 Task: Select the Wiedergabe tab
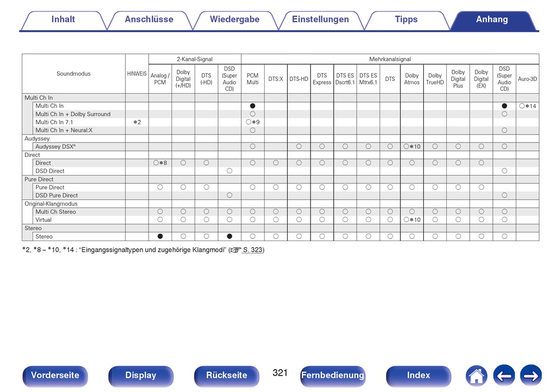235,19
